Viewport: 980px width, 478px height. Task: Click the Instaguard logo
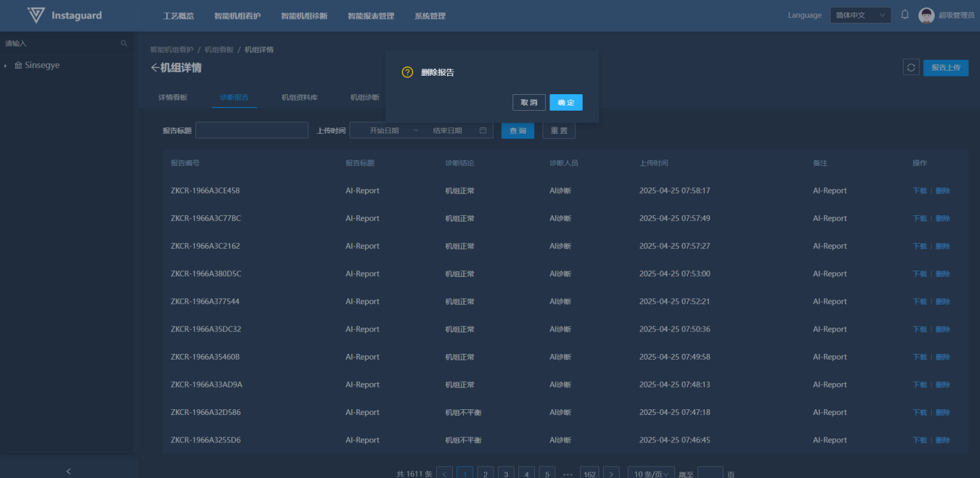(37, 15)
